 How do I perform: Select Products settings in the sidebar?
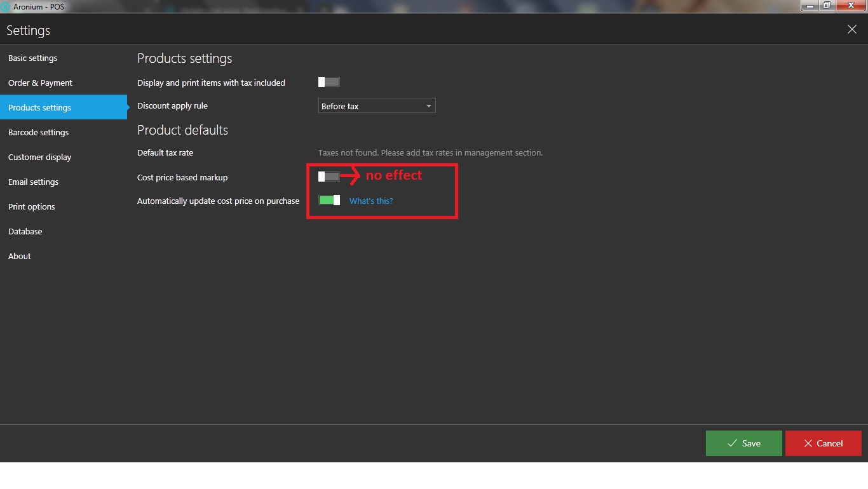(x=40, y=107)
